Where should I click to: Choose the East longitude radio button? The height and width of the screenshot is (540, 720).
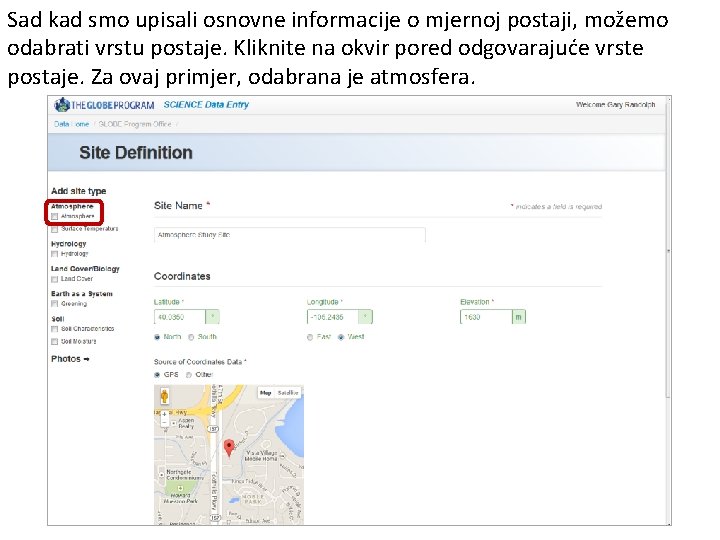click(310, 337)
